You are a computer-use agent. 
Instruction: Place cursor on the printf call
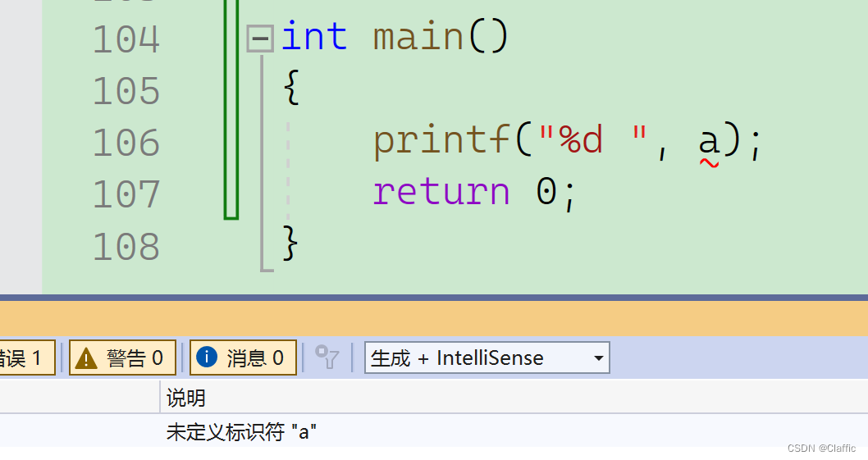[441, 141]
